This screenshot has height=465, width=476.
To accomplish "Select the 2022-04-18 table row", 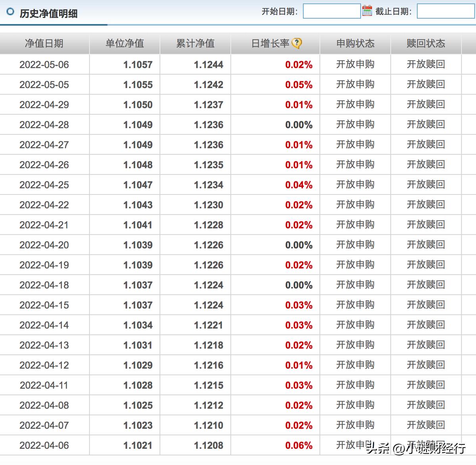I will [x=159, y=285].
